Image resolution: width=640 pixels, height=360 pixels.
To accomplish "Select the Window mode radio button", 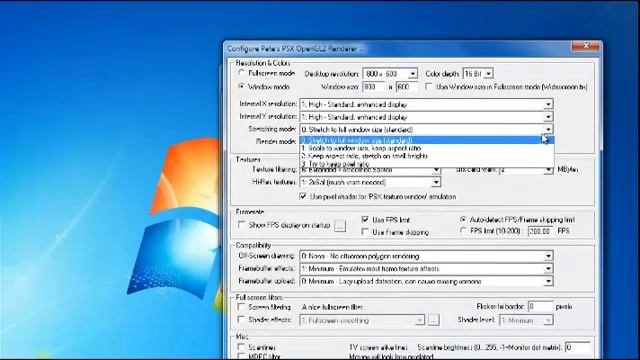I will coord(241,87).
